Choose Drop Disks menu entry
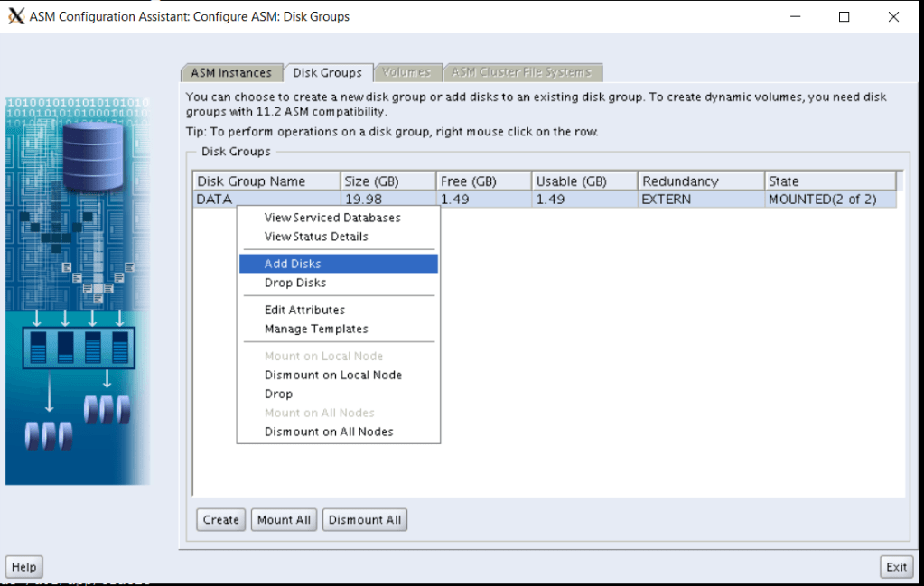Viewport: 924px width, 586px height. [294, 283]
